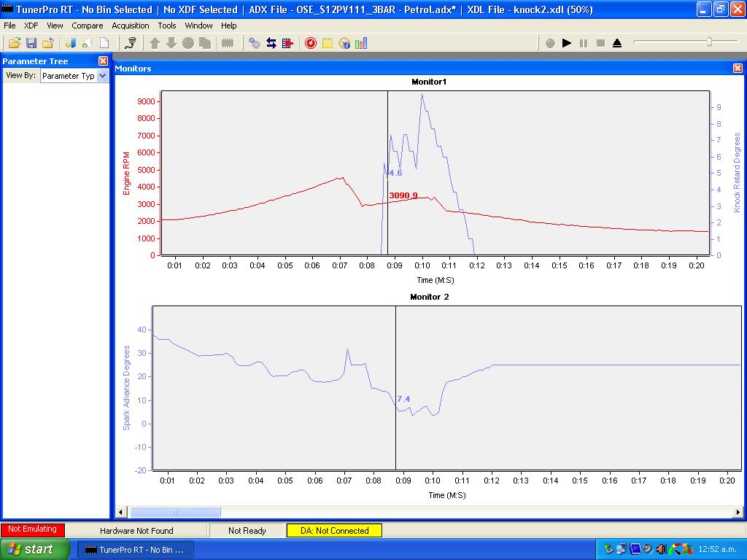Viewport: 747px width, 560px height.
Task: Open the Compare menu
Action: click(88, 26)
